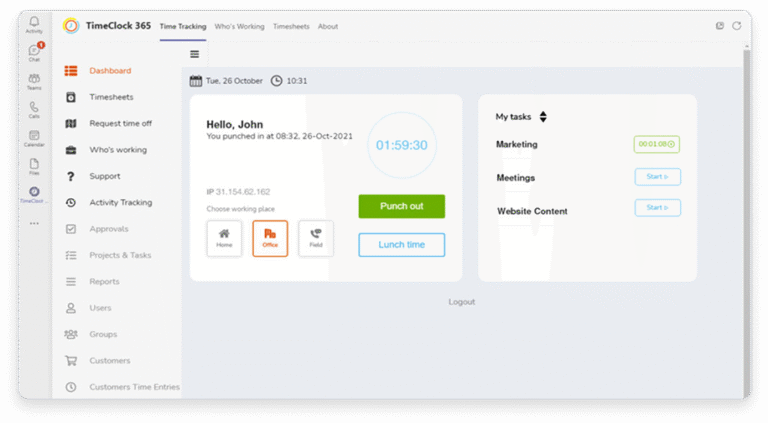Select the TimeClock app icon in the rail

point(34,194)
